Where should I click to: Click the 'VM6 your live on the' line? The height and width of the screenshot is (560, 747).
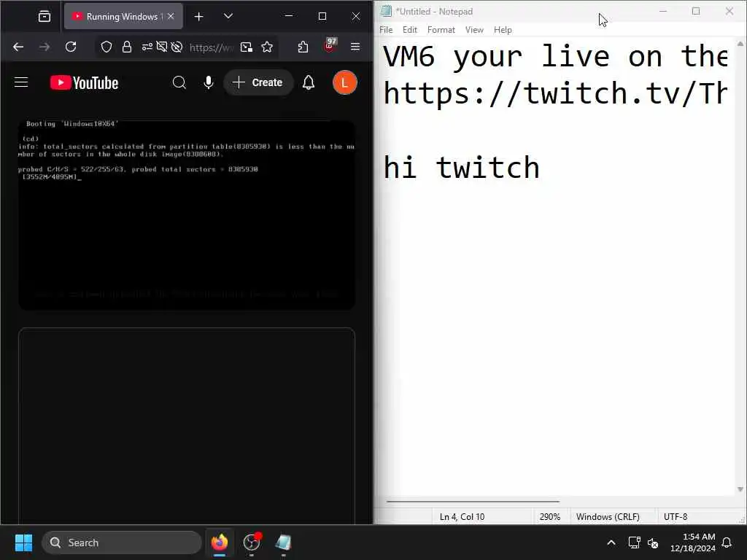(x=555, y=56)
